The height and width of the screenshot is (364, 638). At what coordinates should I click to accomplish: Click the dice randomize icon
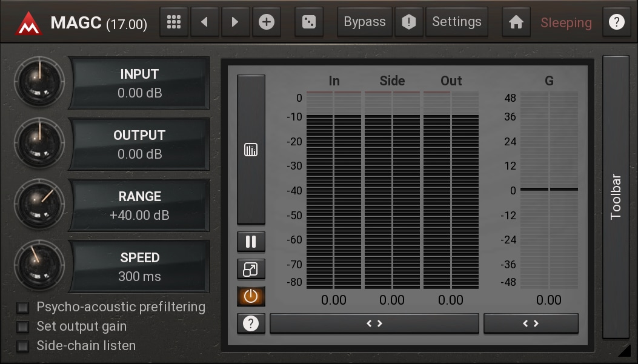coord(309,22)
